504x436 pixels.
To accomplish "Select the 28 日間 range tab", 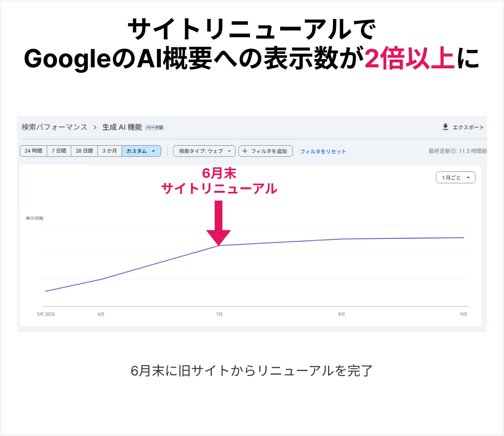I will coord(84,151).
